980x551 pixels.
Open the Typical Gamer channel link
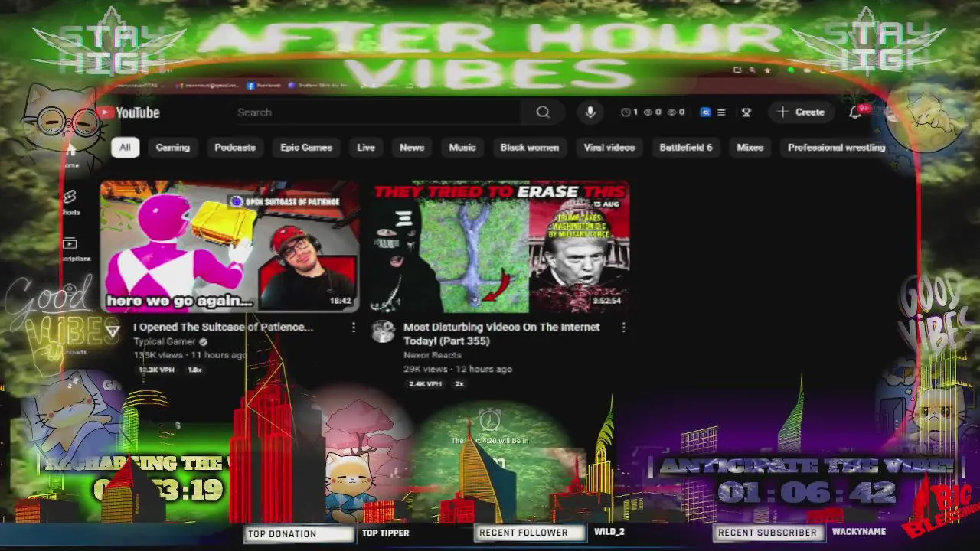[x=165, y=341]
